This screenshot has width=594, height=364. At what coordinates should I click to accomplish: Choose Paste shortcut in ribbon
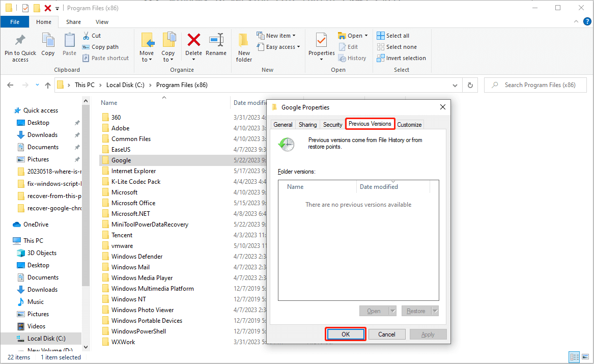106,58
